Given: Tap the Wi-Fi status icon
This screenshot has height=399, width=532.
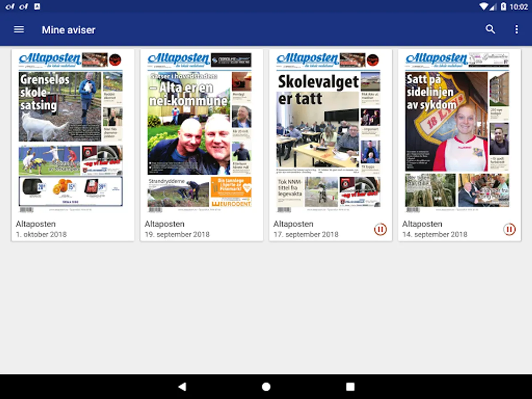Looking at the screenshot, I should (x=484, y=7).
